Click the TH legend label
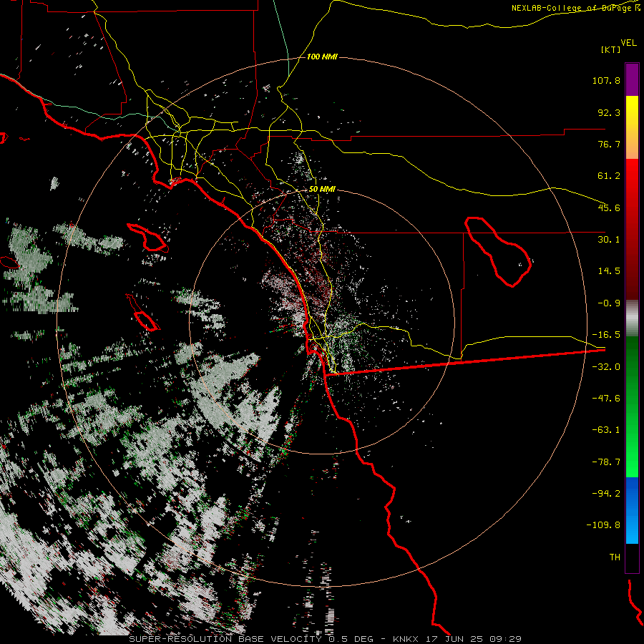This screenshot has width=644, height=644. [x=615, y=557]
